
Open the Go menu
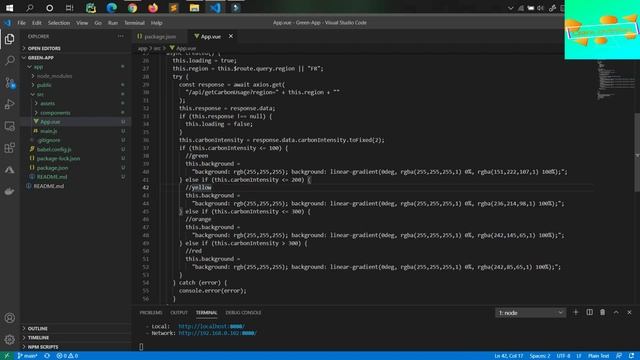98,23
